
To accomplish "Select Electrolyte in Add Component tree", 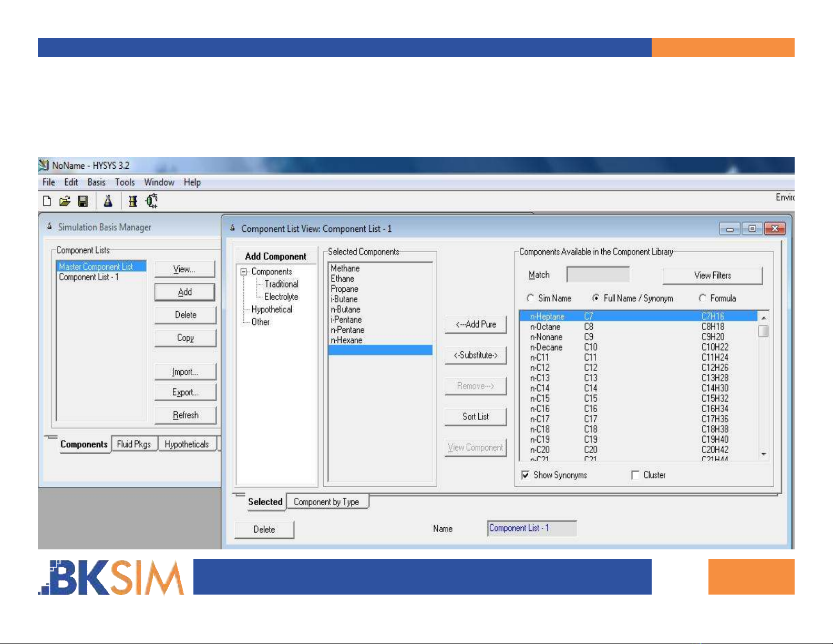I will tap(281, 297).
